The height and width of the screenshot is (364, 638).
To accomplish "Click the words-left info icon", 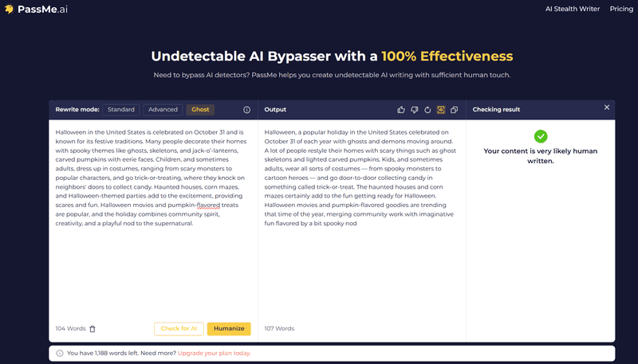I will (x=60, y=353).
